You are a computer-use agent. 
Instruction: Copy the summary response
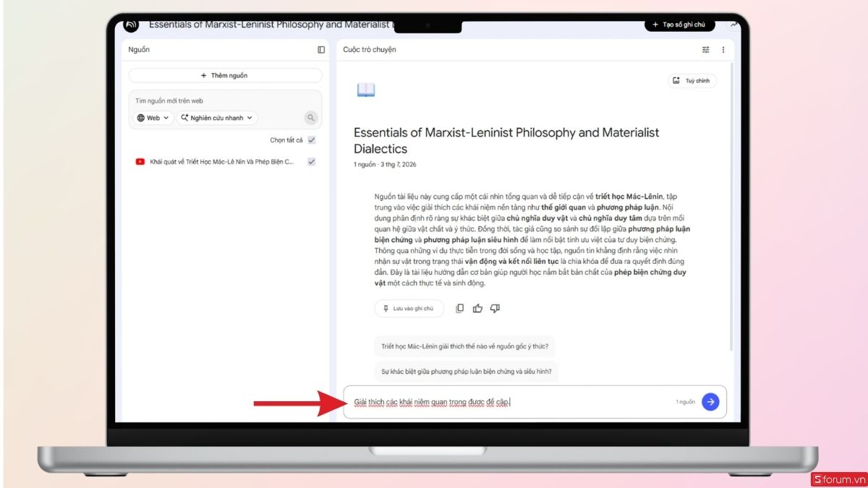[x=460, y=308]
